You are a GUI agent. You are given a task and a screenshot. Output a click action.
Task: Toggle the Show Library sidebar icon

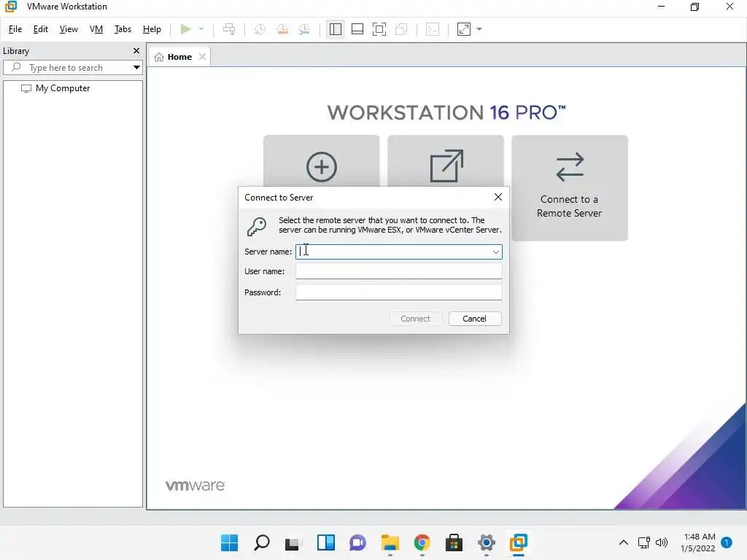click(x=336, y=29)
